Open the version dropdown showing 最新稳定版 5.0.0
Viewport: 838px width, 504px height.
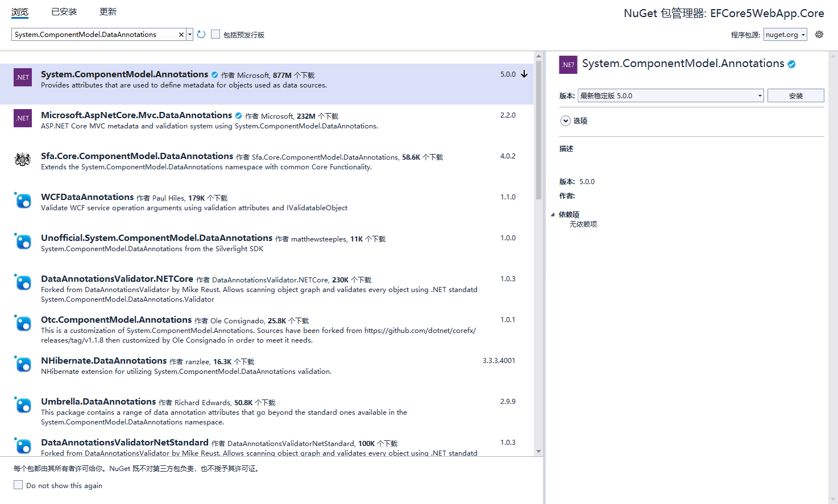(x=671, y=95)
